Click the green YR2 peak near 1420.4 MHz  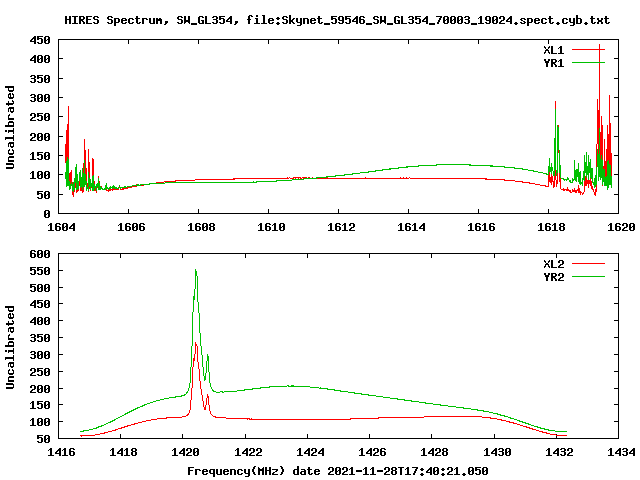tap(196, 271)
